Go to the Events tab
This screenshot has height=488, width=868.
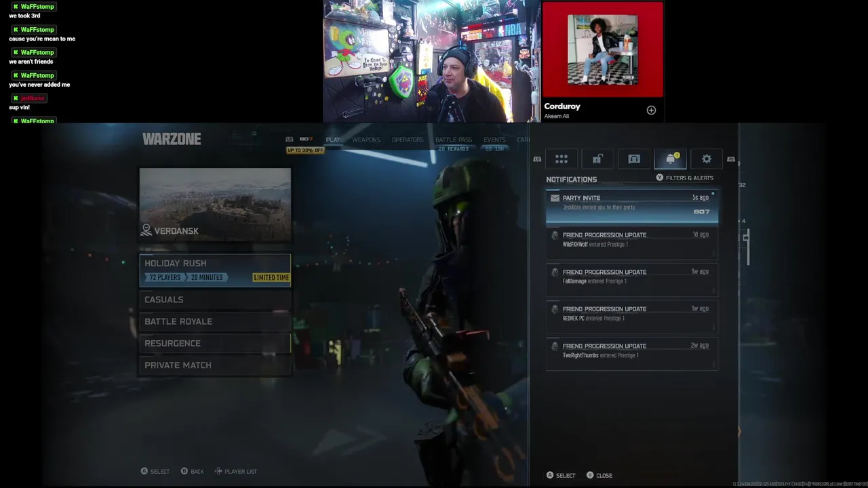tap(494, 140)
